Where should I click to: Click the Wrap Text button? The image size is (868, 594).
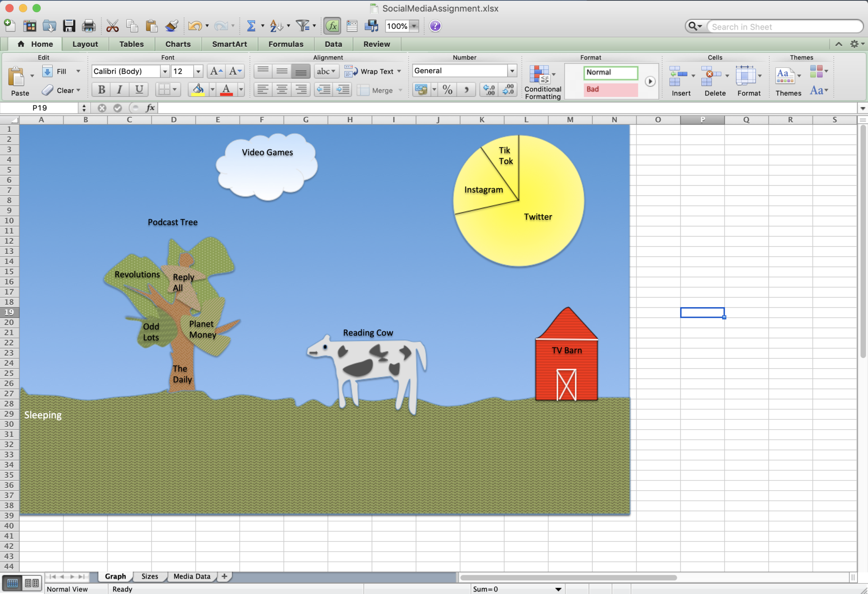coord(373,71)
